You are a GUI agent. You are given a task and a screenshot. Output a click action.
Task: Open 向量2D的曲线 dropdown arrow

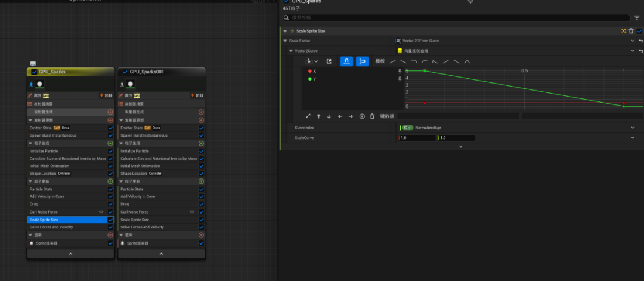coord(633,51)
